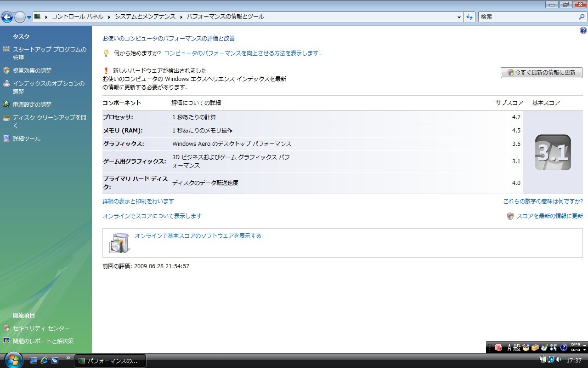Click the 今すぐ最新の情報に更新 button

[x=542, y=73]
